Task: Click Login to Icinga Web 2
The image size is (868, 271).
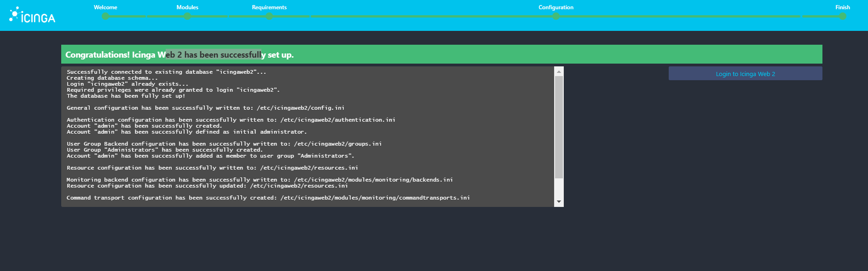Action: pos(745,74)
